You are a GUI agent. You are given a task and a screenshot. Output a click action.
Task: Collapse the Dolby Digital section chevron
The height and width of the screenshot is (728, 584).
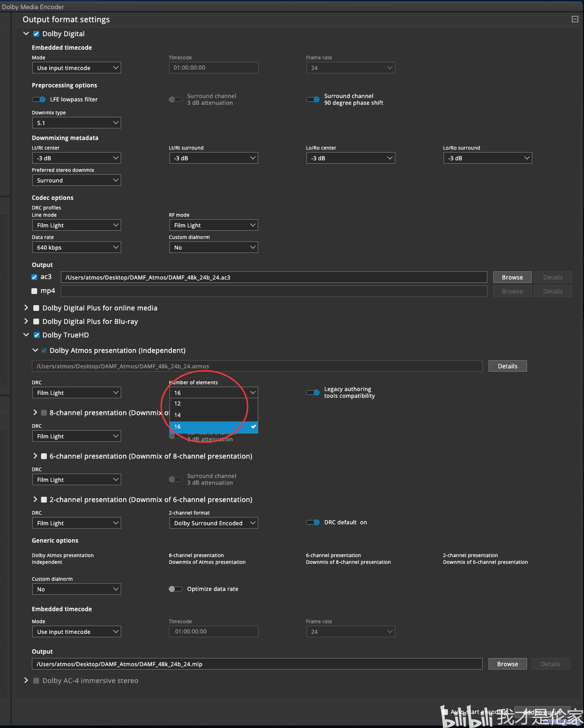pos(26,34)
